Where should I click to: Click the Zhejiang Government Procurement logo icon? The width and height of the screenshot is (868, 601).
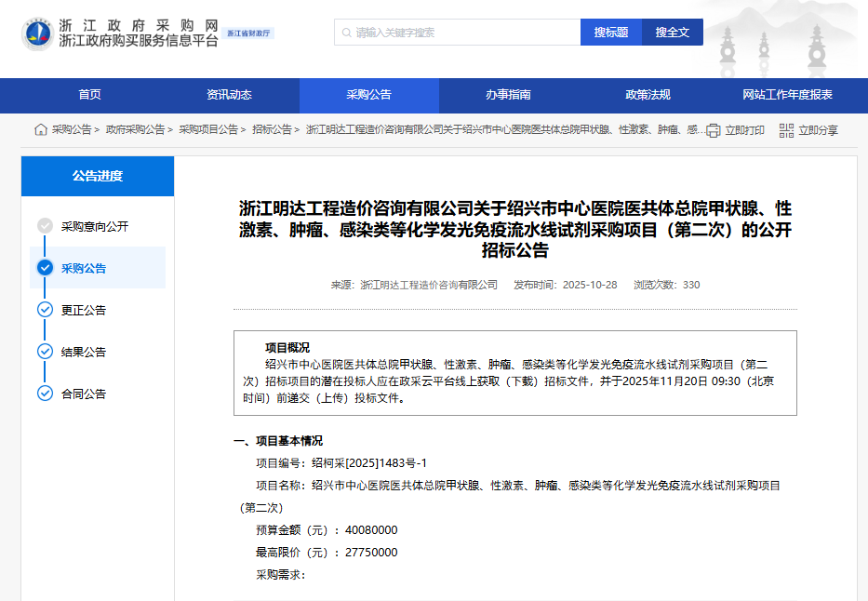pos(38,33)
